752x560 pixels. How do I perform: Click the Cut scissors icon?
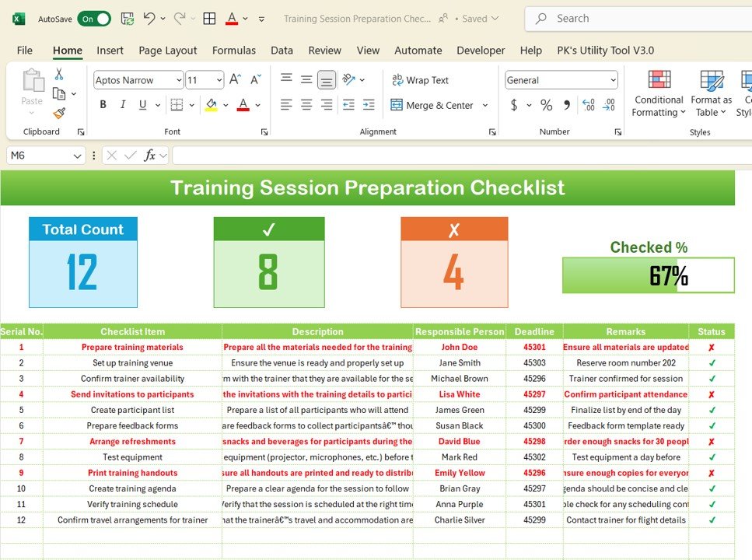[59, 74]
